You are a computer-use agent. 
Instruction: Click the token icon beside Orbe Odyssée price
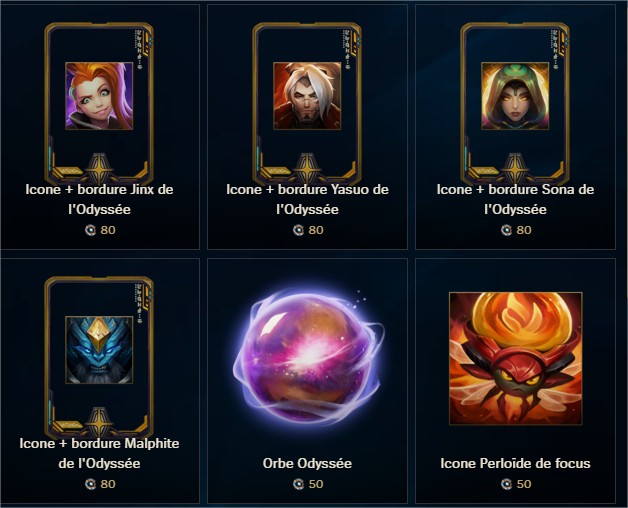click(298, 484)
